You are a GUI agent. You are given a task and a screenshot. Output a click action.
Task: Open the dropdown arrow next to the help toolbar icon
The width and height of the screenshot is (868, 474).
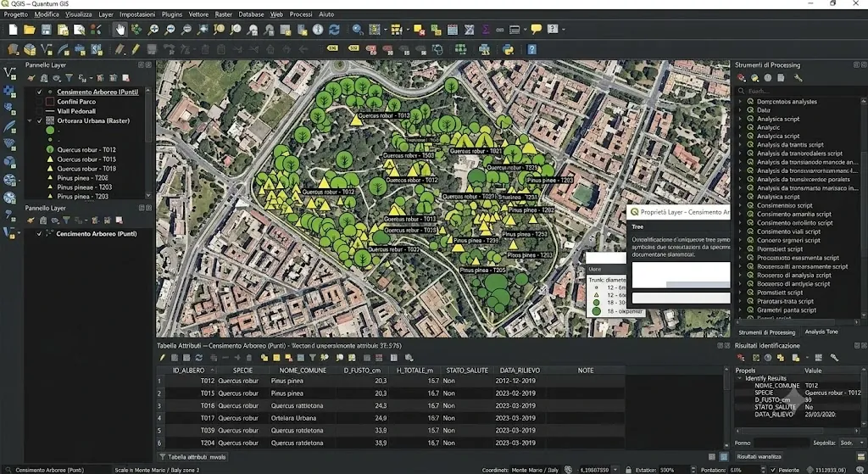(563, 30)
